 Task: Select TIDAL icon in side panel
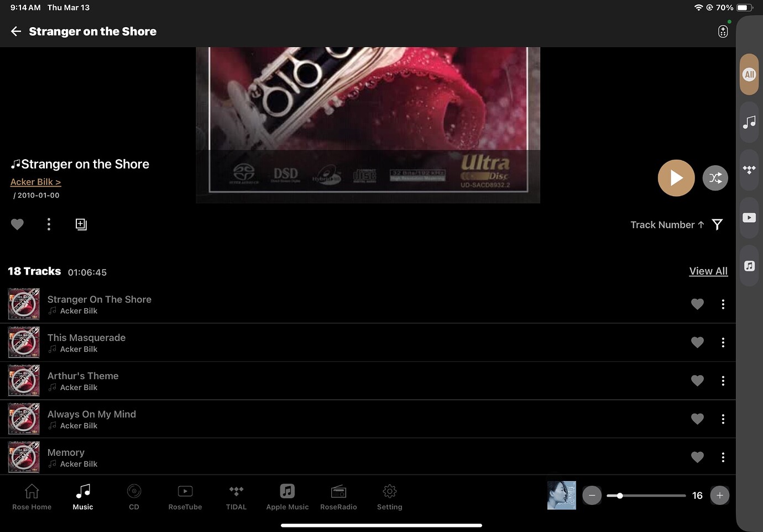[749, 170]
